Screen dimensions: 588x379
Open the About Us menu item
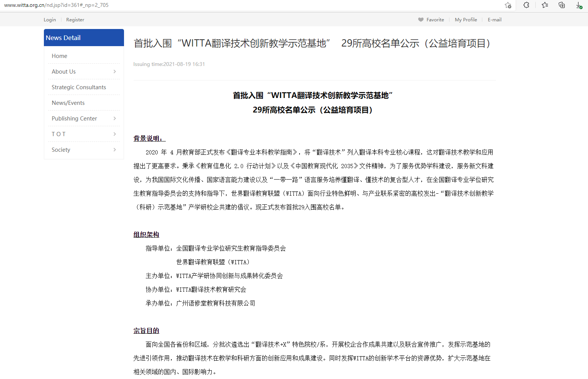point(64,72)
